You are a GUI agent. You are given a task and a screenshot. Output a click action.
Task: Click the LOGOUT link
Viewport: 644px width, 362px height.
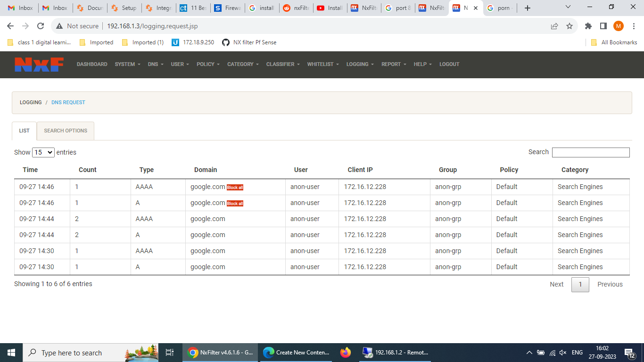pos(449,65)
